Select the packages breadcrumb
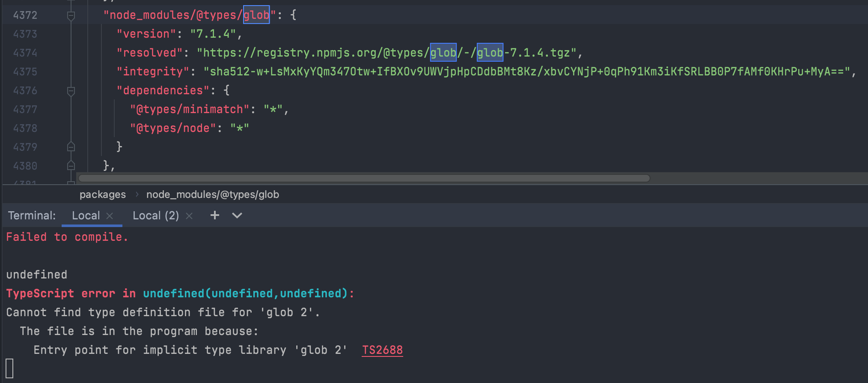This screenshot has height=383, width=868. (x=103, y=194)
